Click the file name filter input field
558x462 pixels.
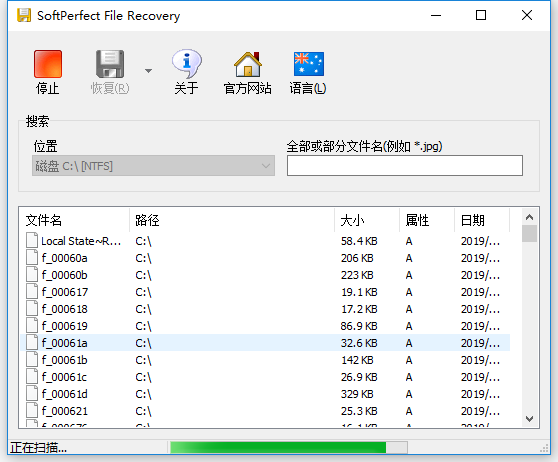tap(405, 166)
